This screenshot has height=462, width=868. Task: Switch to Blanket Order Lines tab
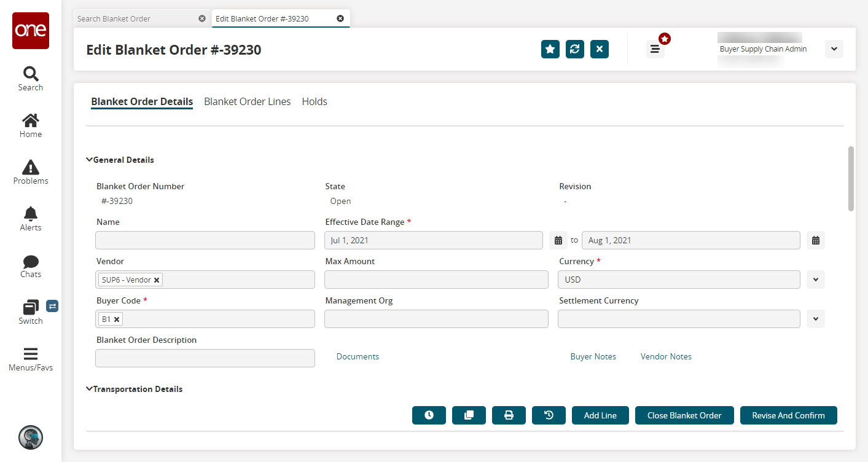[247, 101]
